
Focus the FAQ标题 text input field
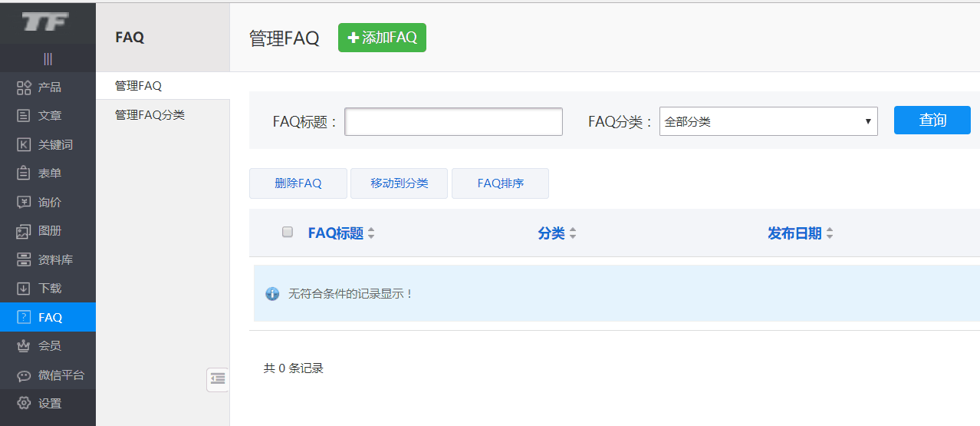point(453,121)
